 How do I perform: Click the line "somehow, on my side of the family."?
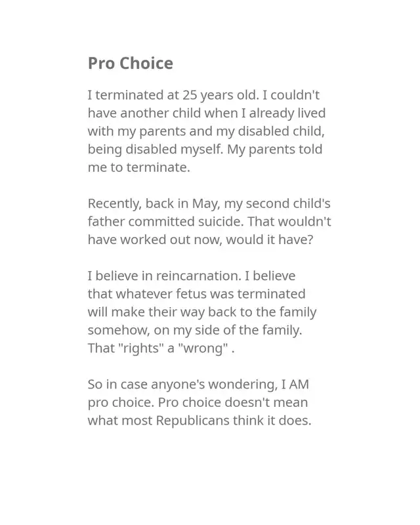[x=195, y=330]
